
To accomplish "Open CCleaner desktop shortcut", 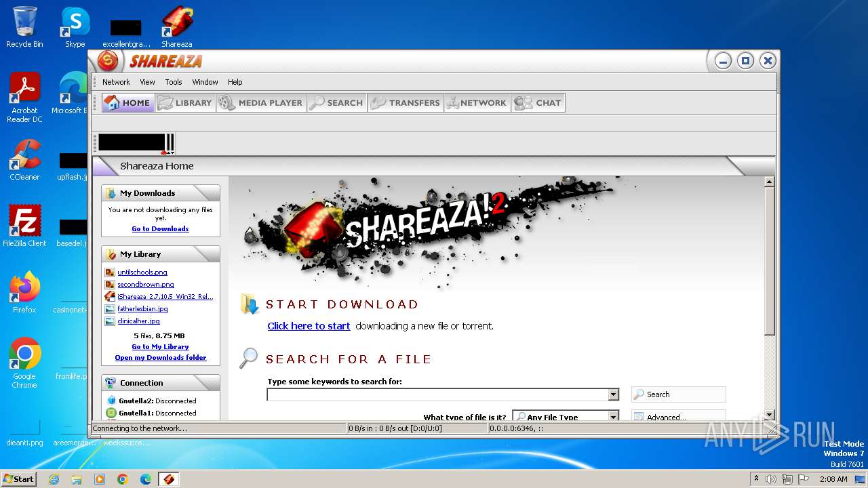I will click(x=24, y=160).
